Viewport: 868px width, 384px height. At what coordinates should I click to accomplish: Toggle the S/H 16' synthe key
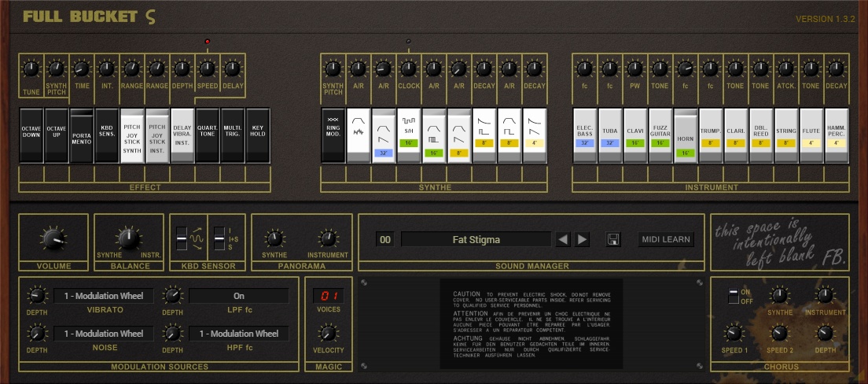409,135
